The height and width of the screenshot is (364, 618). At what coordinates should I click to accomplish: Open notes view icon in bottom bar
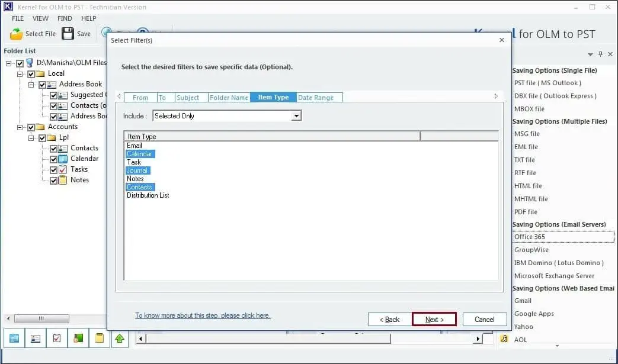[x=100, y=338]
